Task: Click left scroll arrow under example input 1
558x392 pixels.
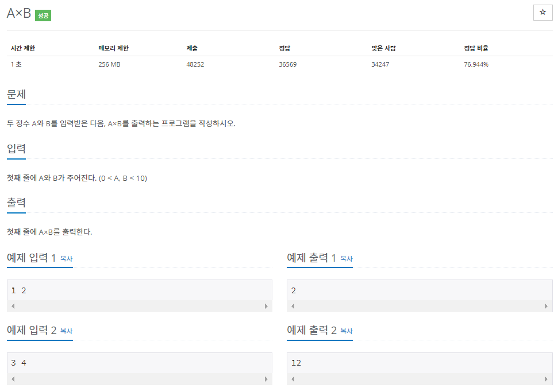Action: 13,306
